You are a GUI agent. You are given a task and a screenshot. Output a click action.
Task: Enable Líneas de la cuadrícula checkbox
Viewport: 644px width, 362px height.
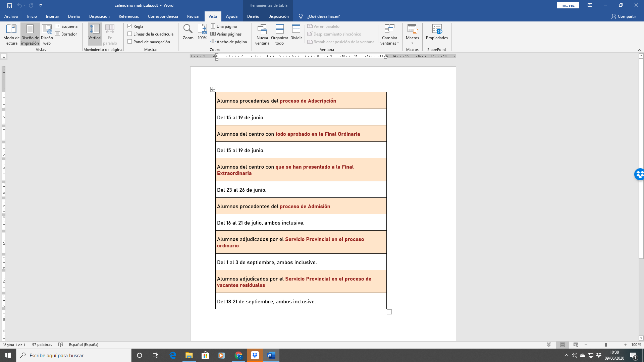tap(130, 34)
